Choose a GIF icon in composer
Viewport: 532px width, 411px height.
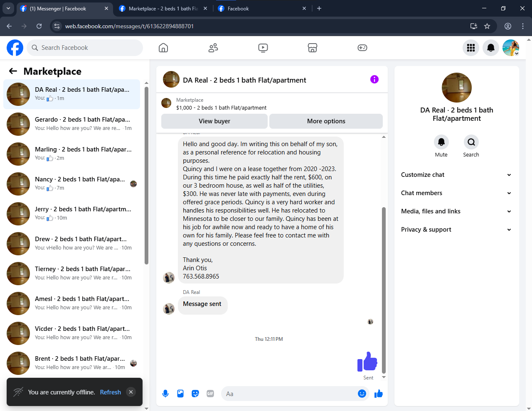210,394
